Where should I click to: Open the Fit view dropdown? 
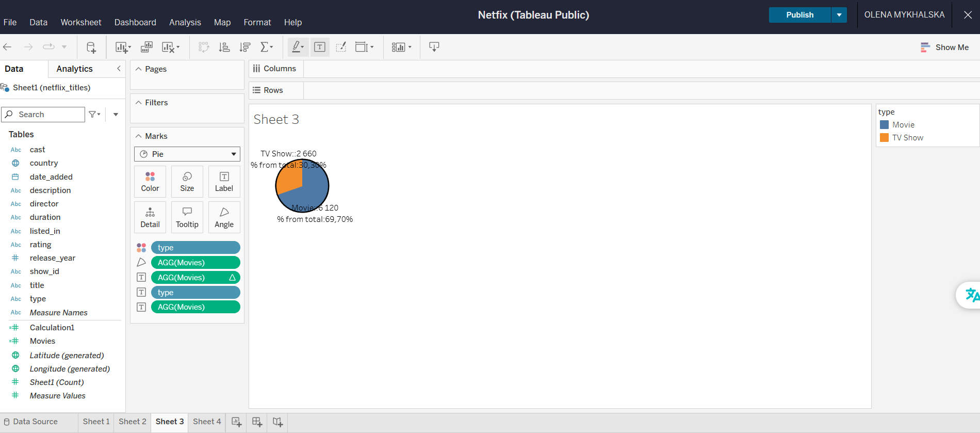point(364,47)
